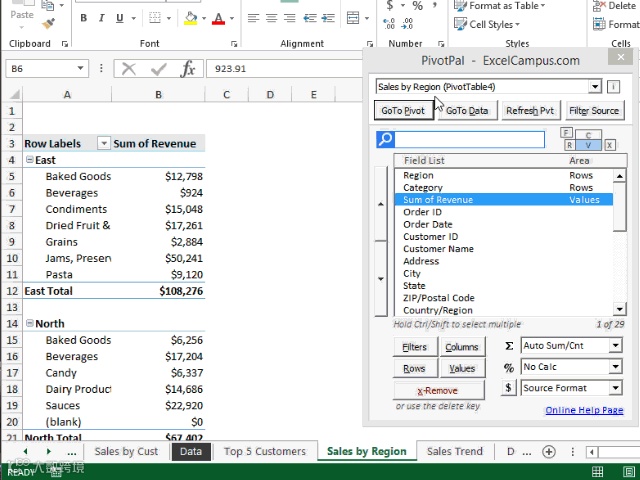Viewport: 640px width, 480px height.
Task: Click the Format Painter brush icon
Action: pos(49,24)
